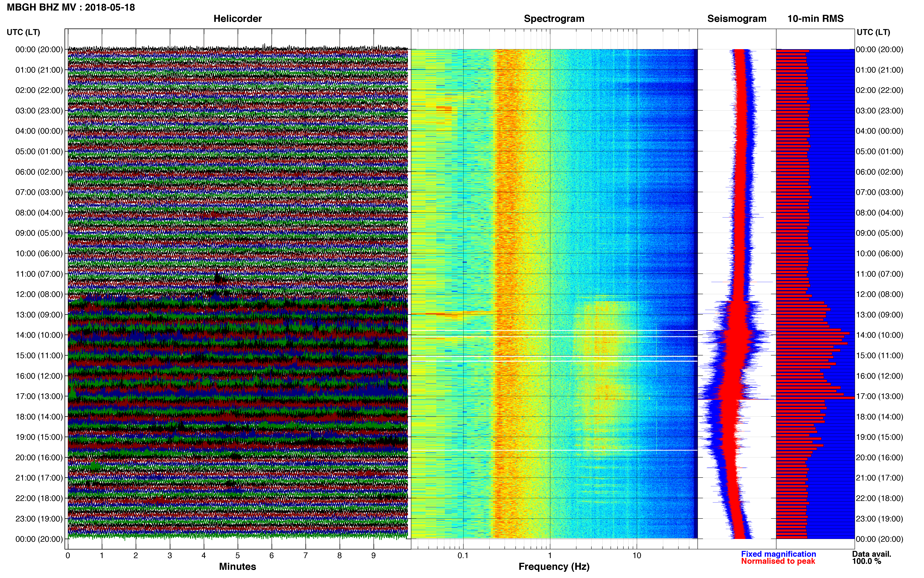The width and height of the screenshot is (924, 578).
Task: Click the 9 tick on the Minutes axis
Action: coord(373,555)
